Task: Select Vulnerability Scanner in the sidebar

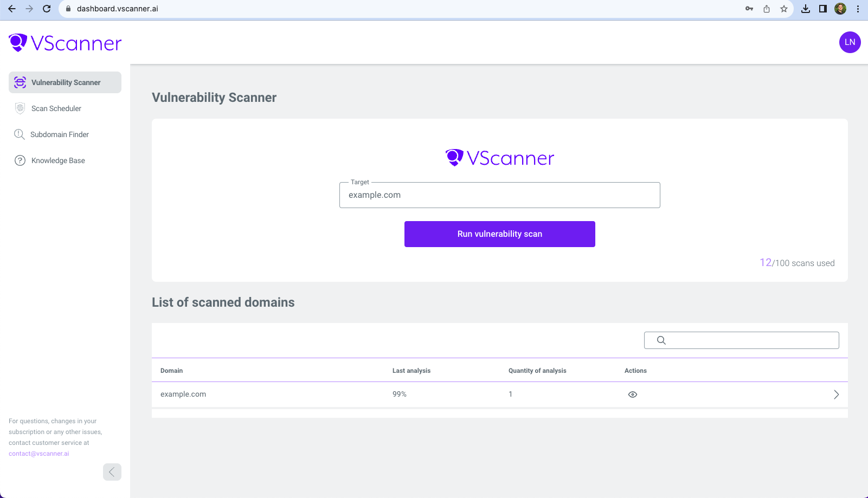Action: pyautogui.click(x=65, y=82)
